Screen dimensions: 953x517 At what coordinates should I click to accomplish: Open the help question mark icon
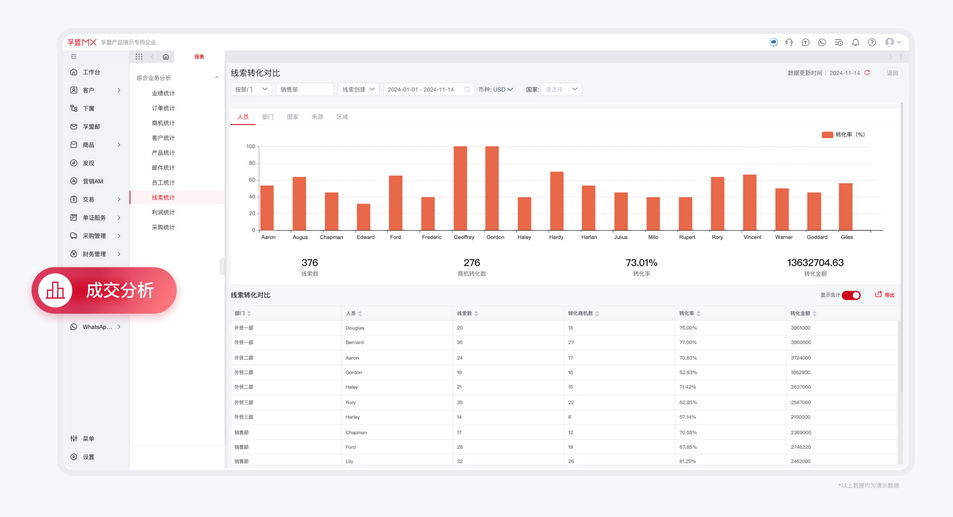[x=871, y=43]
